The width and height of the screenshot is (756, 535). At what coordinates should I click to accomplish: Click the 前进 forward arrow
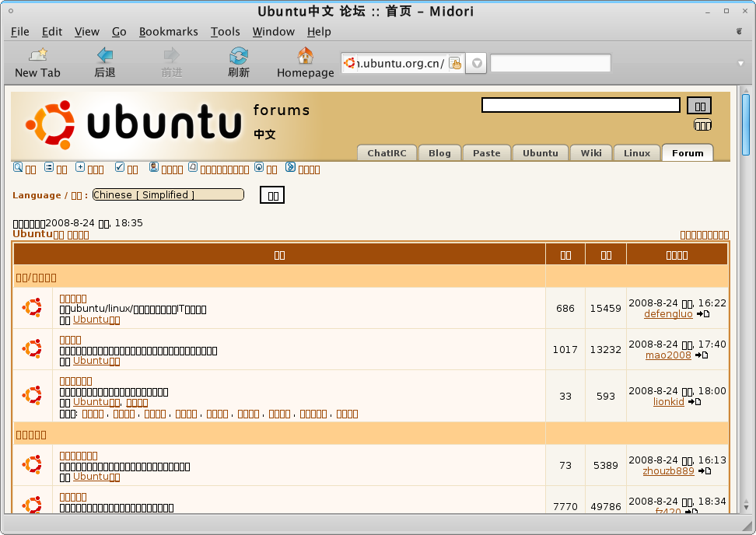coord(172,63)
